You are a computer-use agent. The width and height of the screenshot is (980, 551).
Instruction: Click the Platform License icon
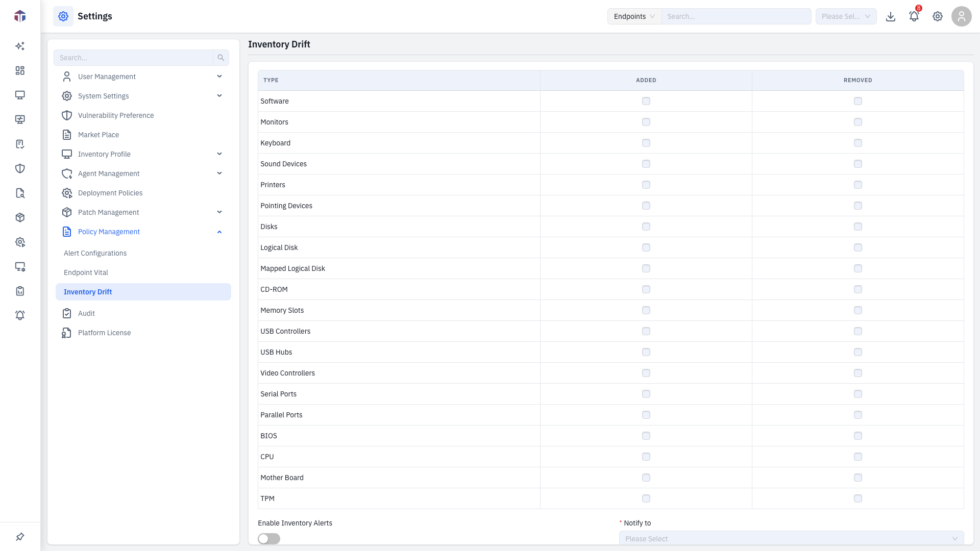[x=67, y=333]
